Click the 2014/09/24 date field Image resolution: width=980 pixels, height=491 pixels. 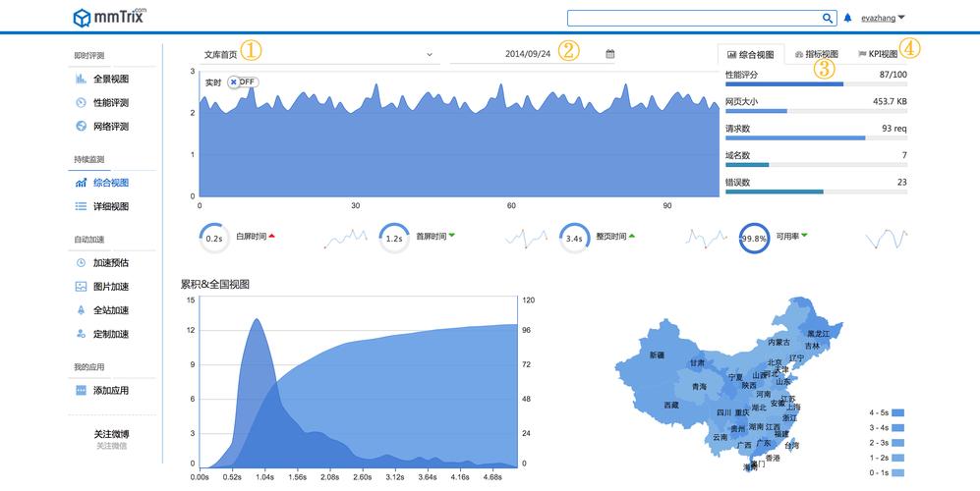point(528,54)
